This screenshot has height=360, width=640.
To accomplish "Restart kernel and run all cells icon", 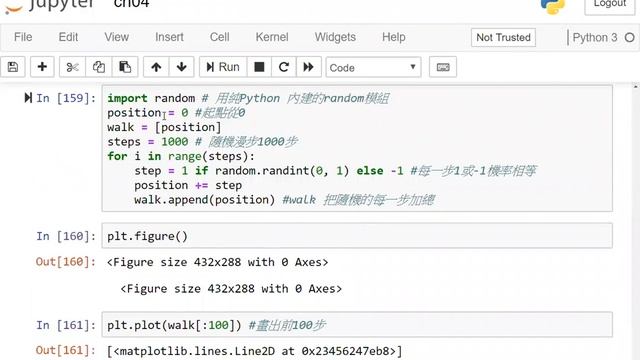I will click(309, 67).
